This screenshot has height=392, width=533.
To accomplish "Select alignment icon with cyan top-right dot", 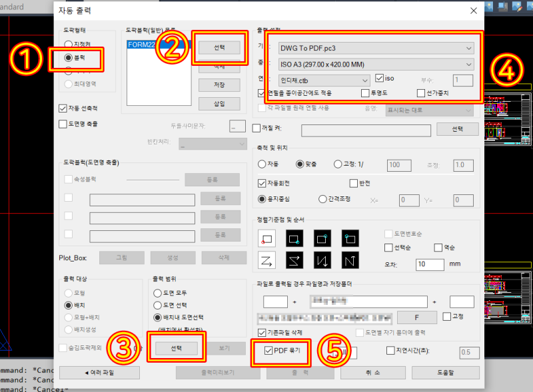I will [322, 238].
